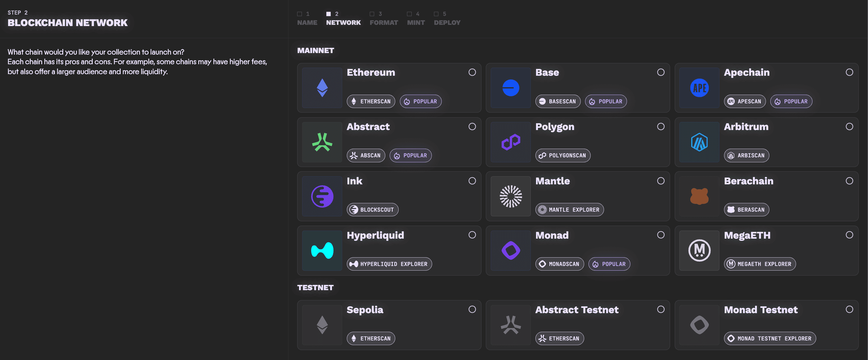This screenshot has height=360, width=868.
Task: Click the Polygon purple logo
Action: pos(511,142)
